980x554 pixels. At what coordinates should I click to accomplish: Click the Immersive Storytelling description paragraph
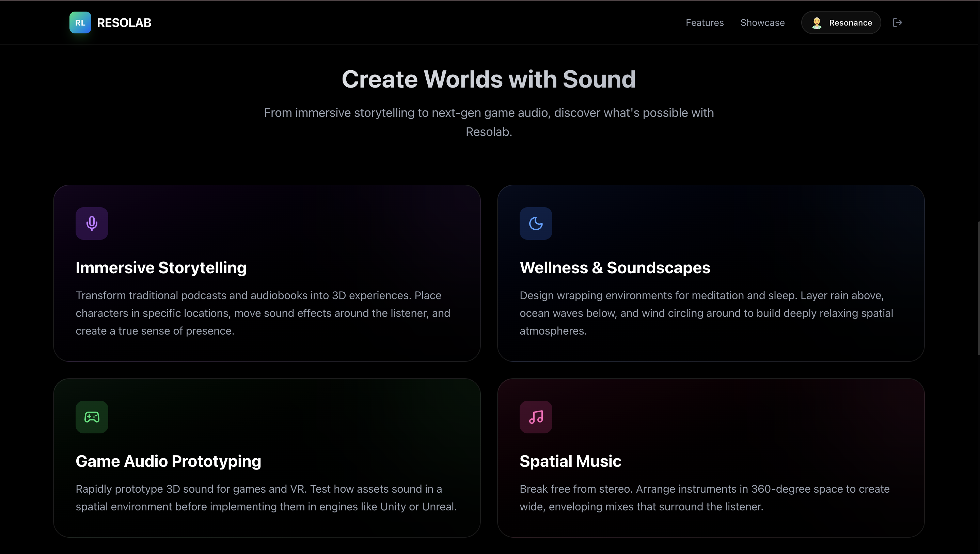click(x=263, y=313)
